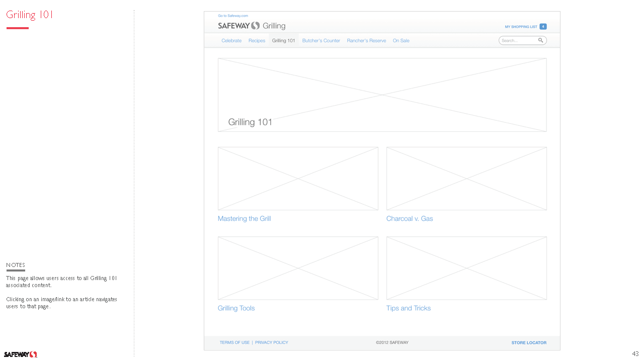Open the Mastering the Grill image placeholder

pyautogui.click(x=298, y=178)
